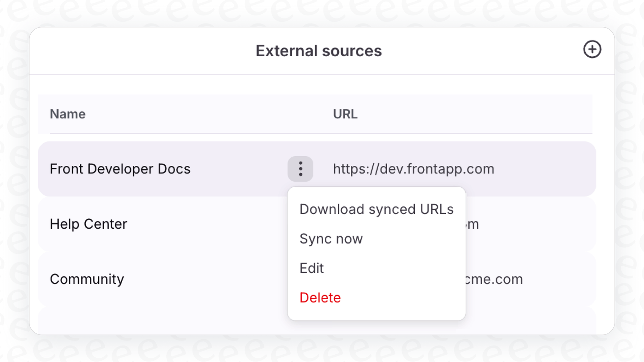Select the Community knowledge source

(87, 279)
